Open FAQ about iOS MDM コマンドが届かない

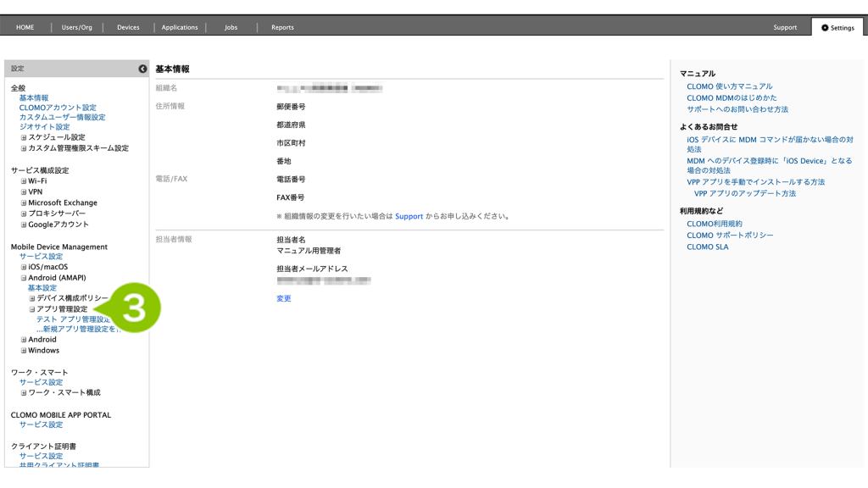point(770,144)
